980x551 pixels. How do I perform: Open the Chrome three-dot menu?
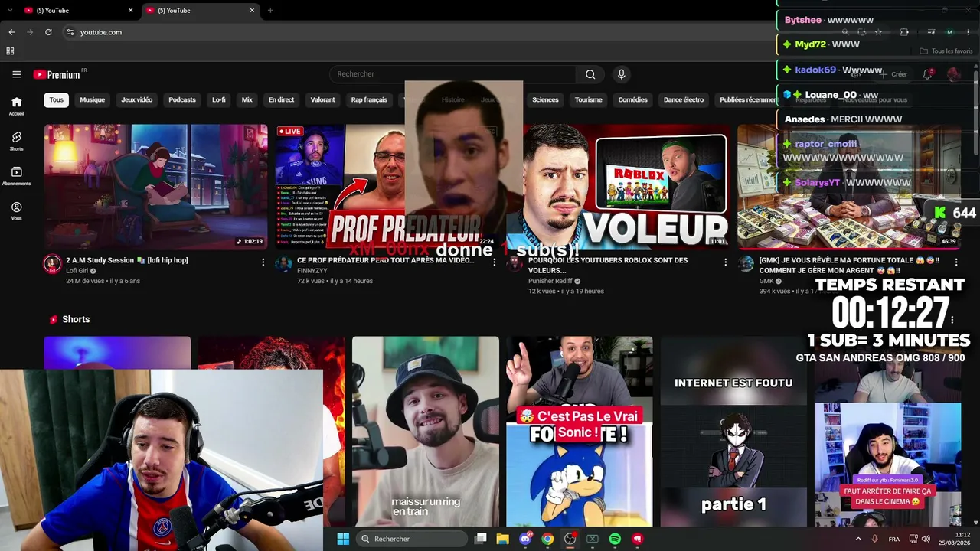(967, 32)
